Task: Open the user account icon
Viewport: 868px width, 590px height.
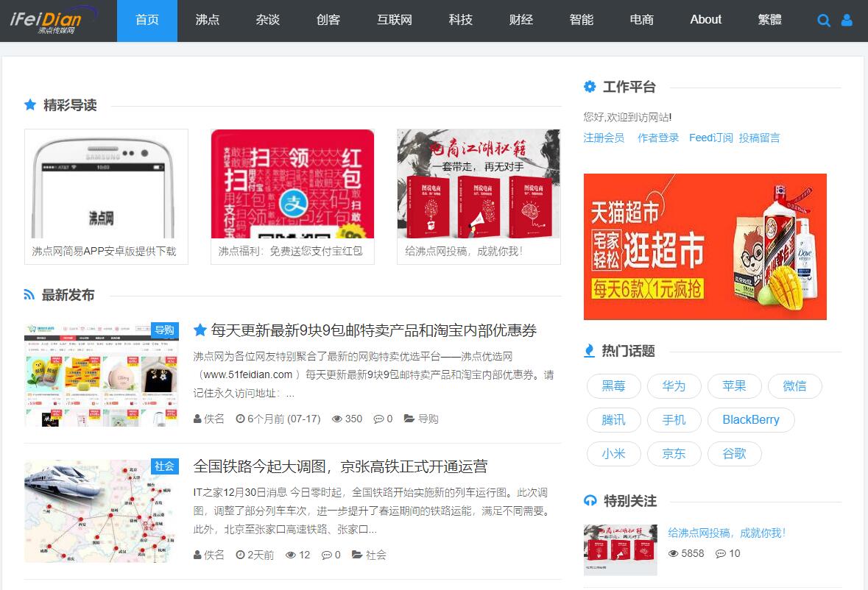Action: coord(847,21)
